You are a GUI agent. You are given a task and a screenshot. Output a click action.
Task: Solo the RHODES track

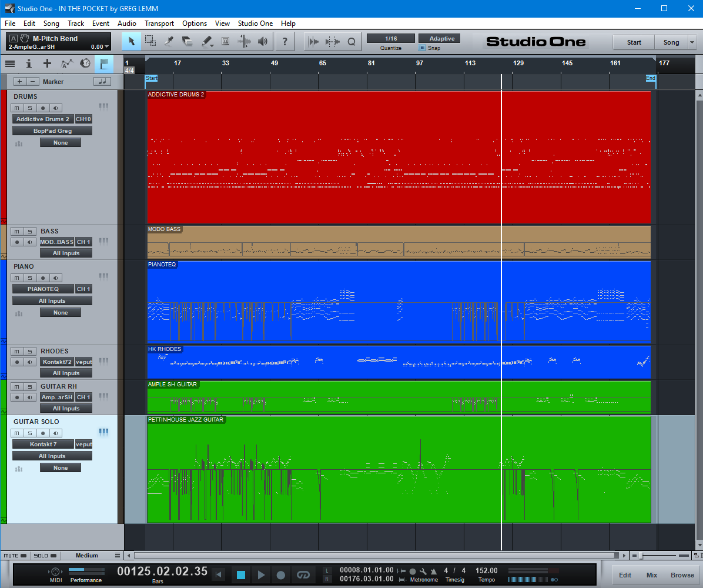[30, 351]
